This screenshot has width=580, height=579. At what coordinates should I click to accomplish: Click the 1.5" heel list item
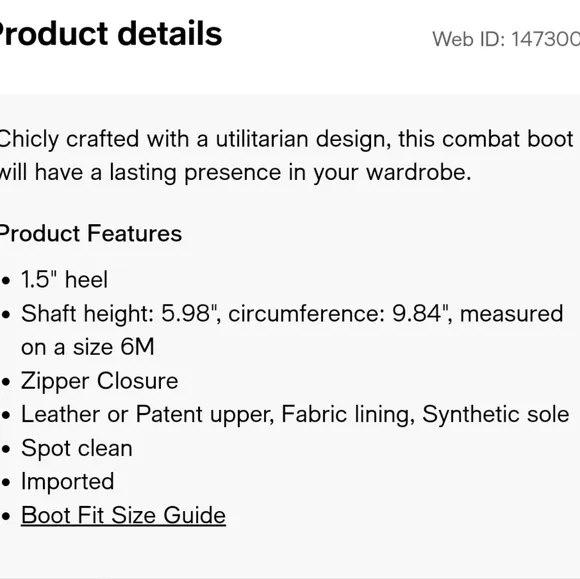(64, 279)
